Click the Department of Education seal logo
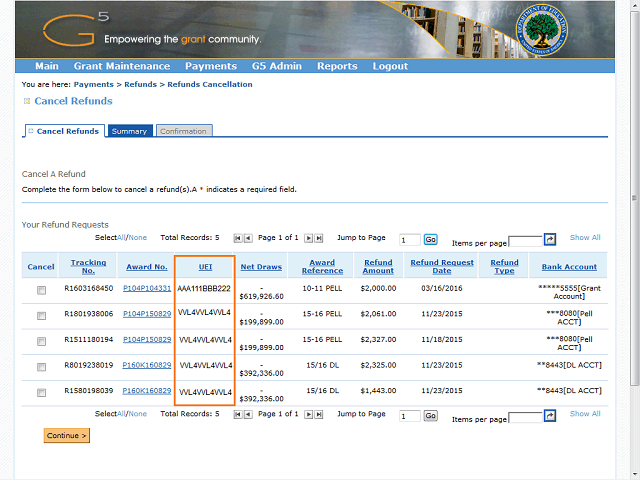Screen dimensions: 640x480 pyautogui.click(x=543, y=30)
